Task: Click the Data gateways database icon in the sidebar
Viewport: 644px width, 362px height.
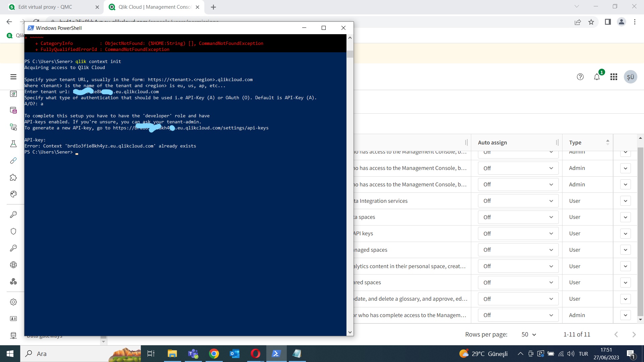Action: (13, 335)
